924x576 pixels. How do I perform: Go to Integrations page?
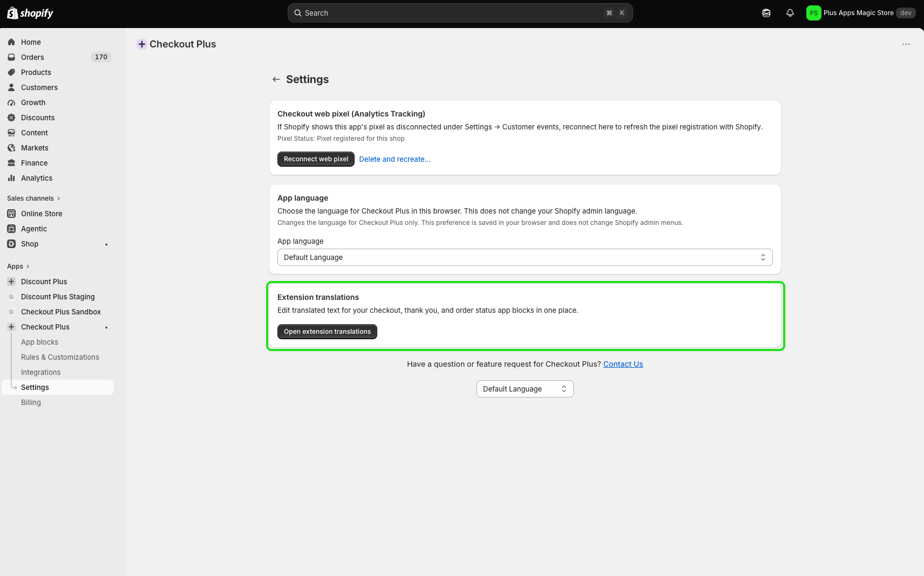pos(40,372)
